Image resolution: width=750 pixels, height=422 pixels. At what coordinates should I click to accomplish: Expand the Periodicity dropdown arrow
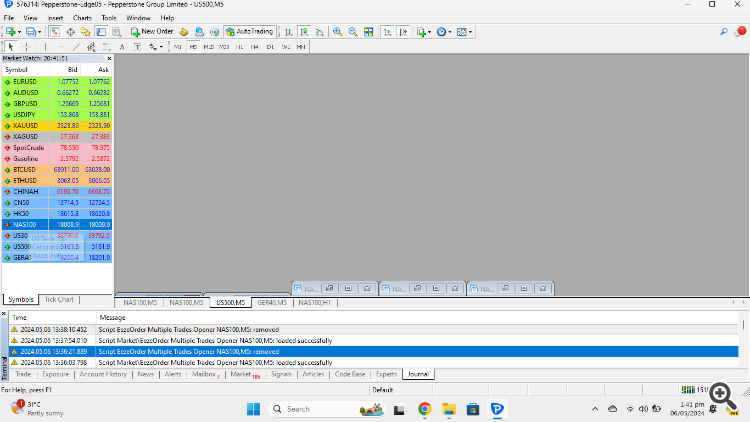450,32
